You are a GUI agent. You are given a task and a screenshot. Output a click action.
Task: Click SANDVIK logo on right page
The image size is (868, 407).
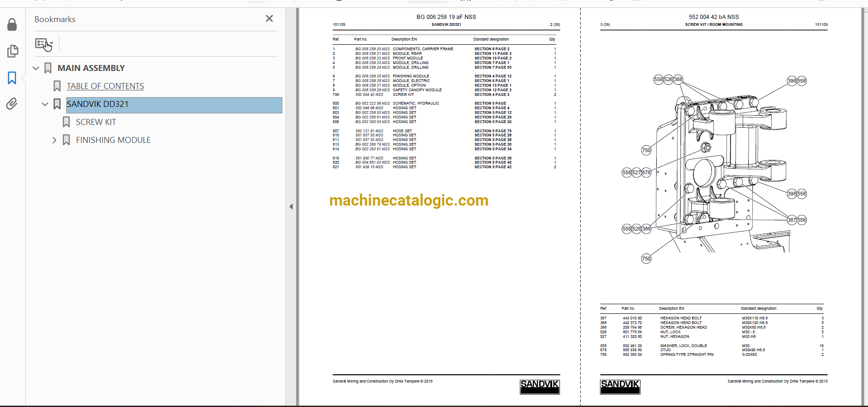pos(620,387)
